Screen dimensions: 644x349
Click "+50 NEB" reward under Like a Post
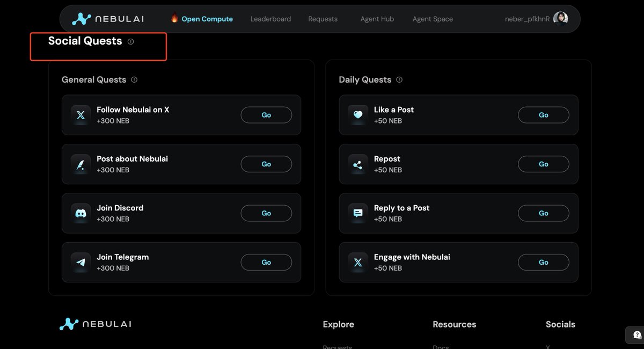[x=388, y=121]
